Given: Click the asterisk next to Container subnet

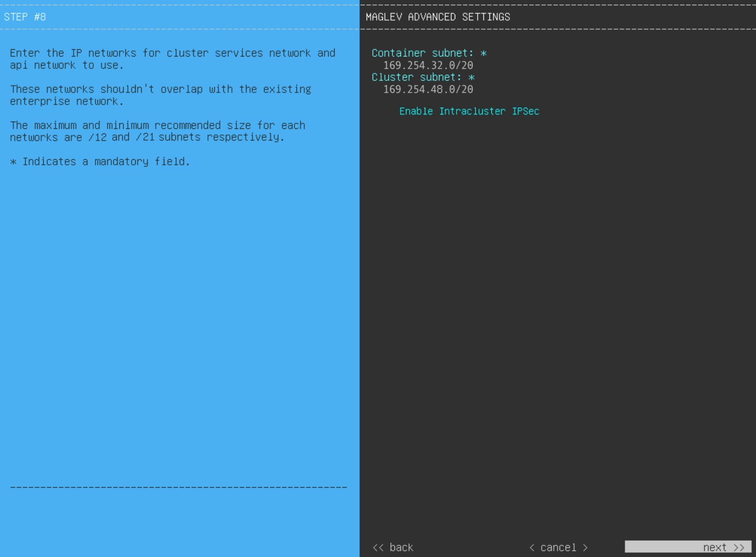Looking at the screenshot, I should (x=483, y=53).
